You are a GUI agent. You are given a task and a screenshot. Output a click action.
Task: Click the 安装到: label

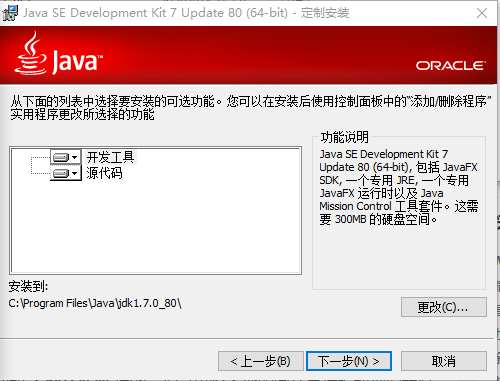coord(28,286)
